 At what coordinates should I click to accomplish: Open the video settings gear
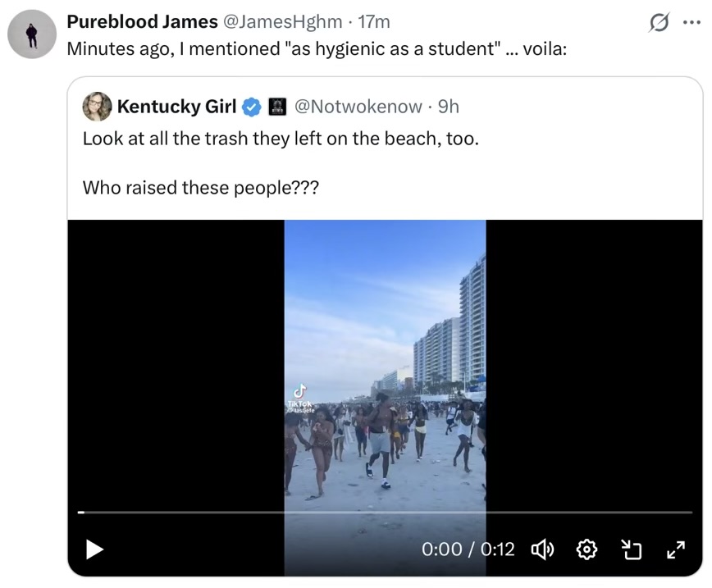click(x=587, y=549)
